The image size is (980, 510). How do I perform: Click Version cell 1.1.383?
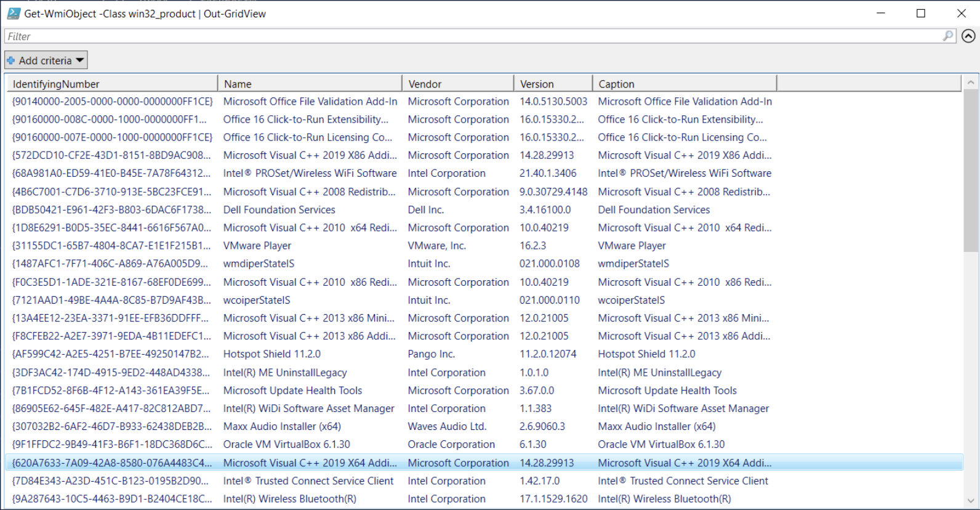coord(536,408)
